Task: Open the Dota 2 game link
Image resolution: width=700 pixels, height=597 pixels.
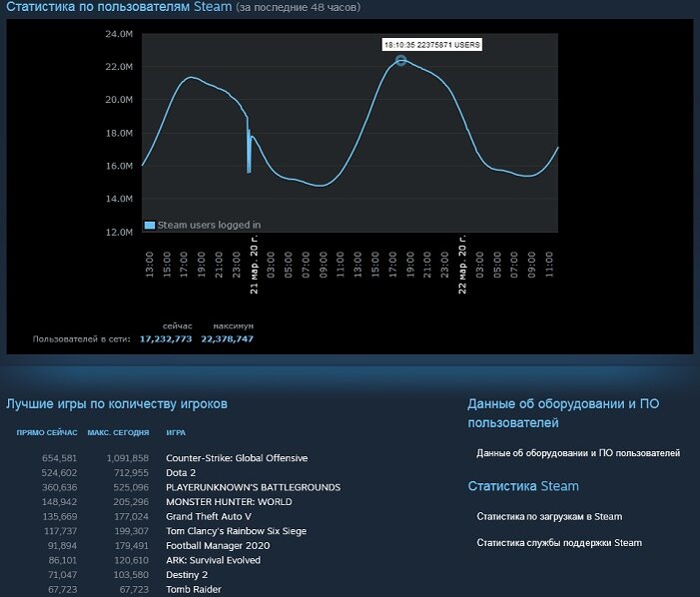Action: 181,473
